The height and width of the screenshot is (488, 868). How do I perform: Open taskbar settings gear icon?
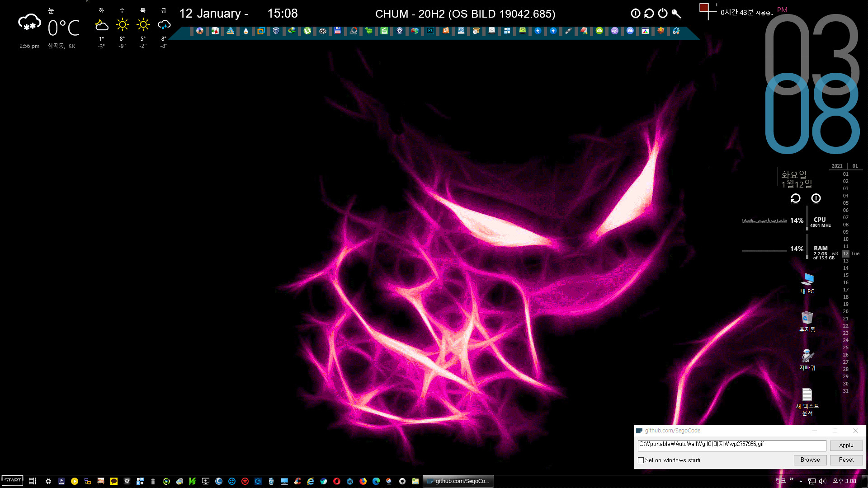(x=48, y=481)
